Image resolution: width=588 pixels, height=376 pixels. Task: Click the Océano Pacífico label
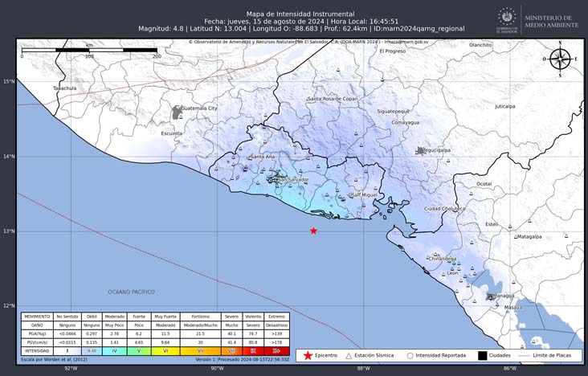[x=131, y=292]
